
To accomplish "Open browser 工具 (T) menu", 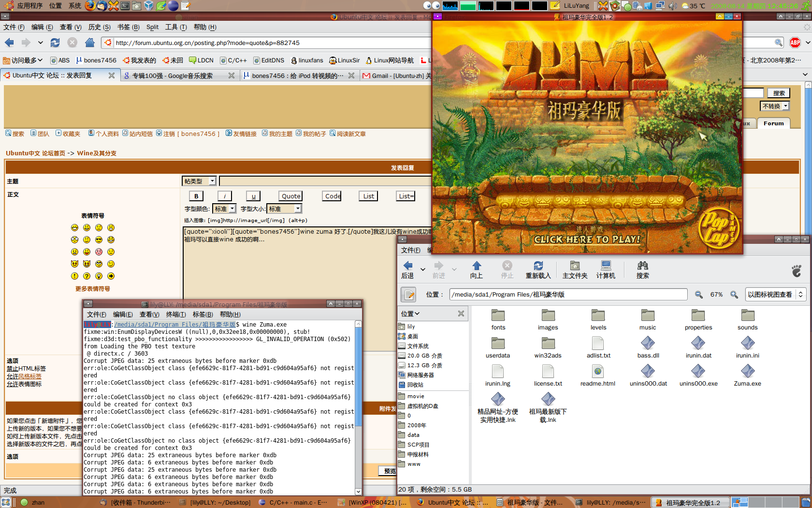I will point(175,27).
